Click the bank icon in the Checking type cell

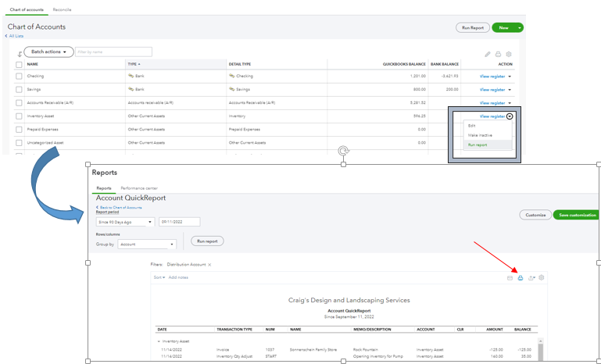tap(131, 76)
